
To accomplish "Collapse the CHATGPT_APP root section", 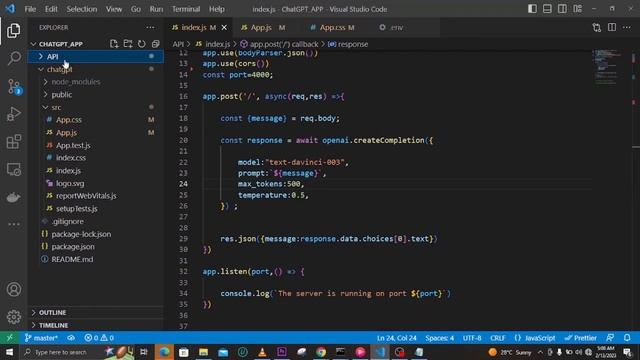I will [61, 44].
